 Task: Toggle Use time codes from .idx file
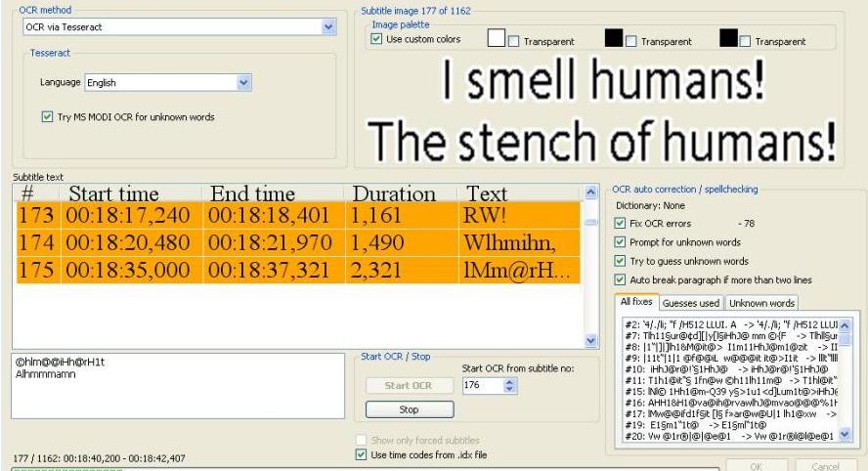(x=361, y=455)
